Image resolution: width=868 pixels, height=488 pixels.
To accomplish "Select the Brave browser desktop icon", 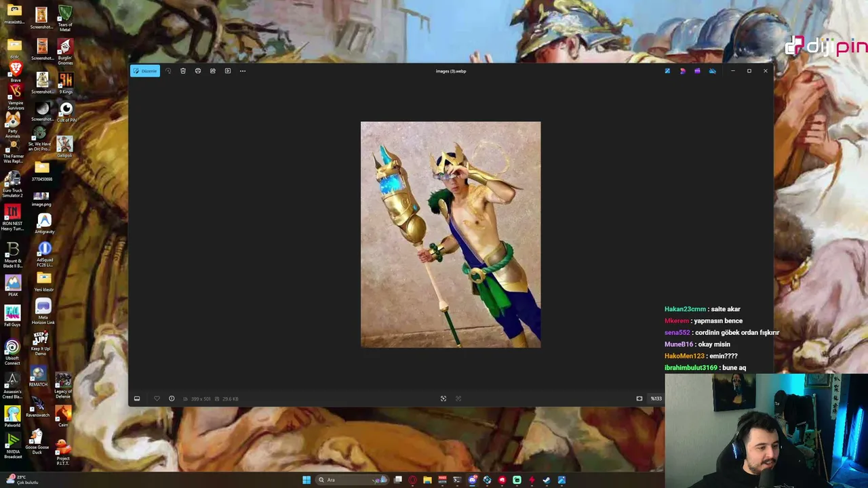I will 15,71.
